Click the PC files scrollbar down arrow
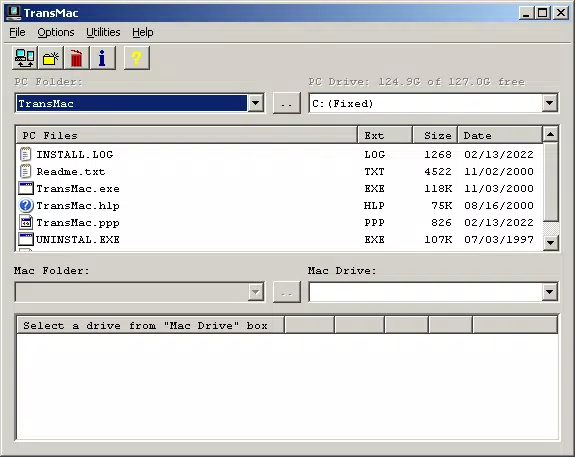This screenshot has height=457, width=575. click(x=550, y=242)
